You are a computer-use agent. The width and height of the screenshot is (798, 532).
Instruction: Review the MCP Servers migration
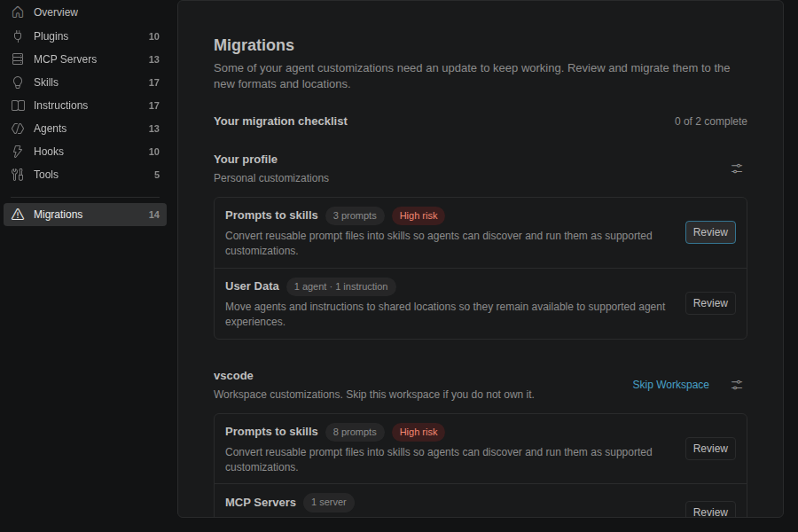click(710, 510)
